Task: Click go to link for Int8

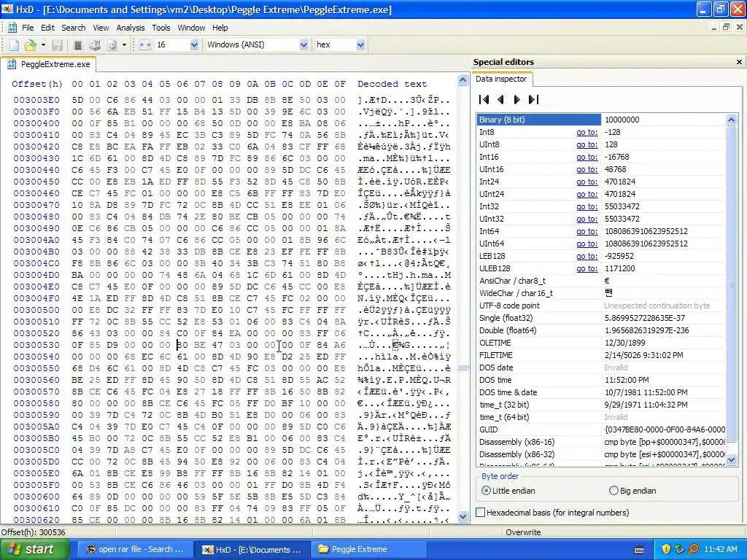Action: coord(587,133)
